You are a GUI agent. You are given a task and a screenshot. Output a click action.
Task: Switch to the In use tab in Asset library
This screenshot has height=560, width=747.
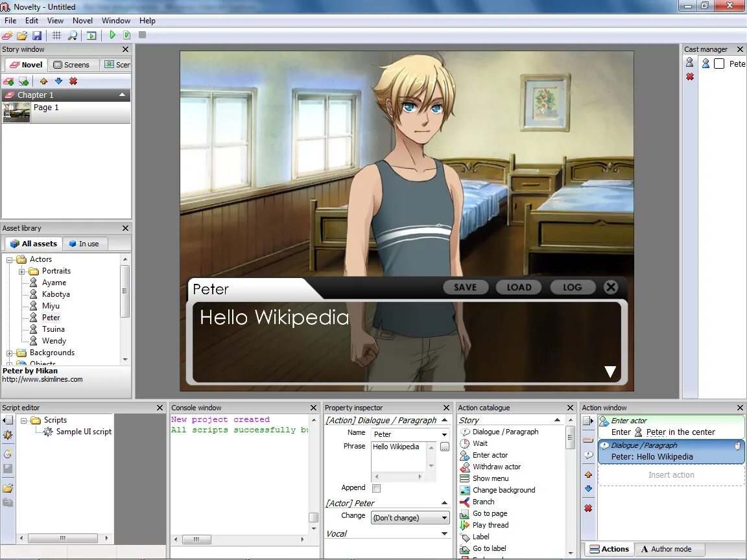(84, 244)
